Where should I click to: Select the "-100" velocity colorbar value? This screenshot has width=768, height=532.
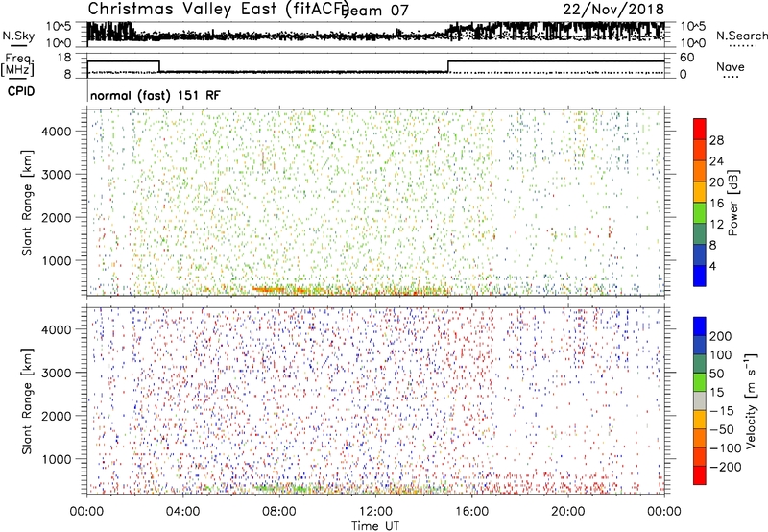[725, 448]
